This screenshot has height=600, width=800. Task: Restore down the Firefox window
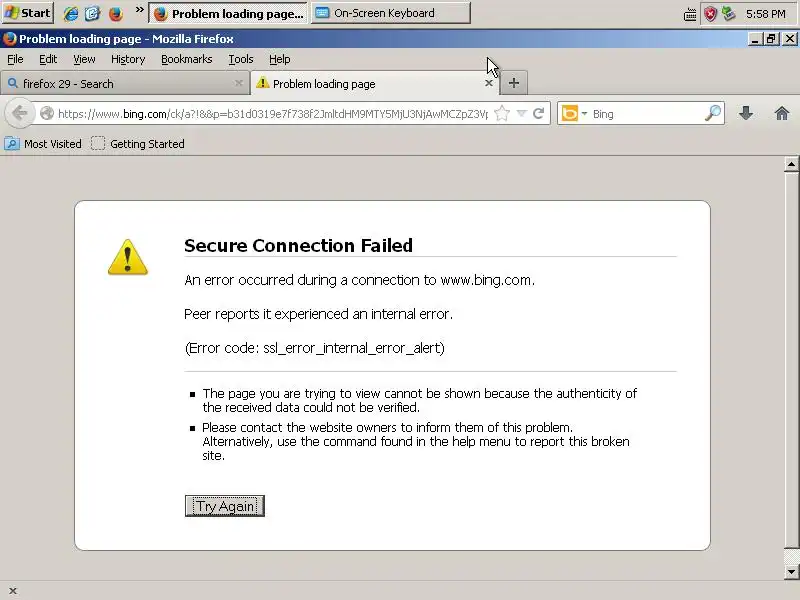[771, 39]
